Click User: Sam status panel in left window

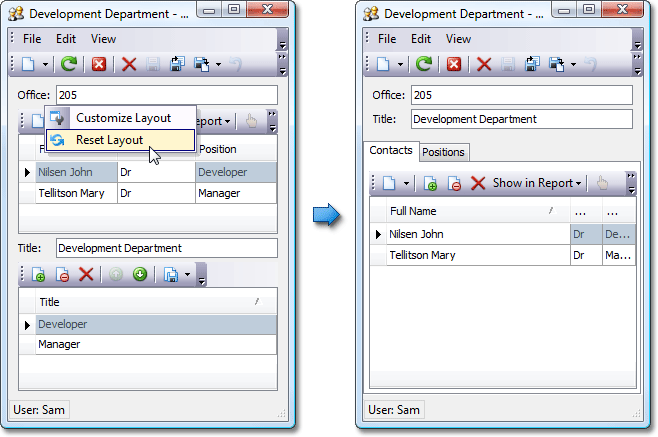point(39,410)
